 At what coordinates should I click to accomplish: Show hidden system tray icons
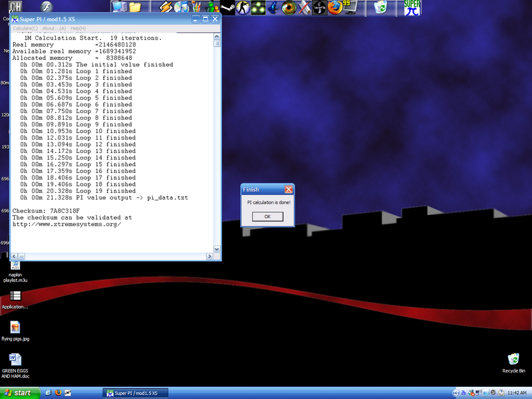point(456,393)
